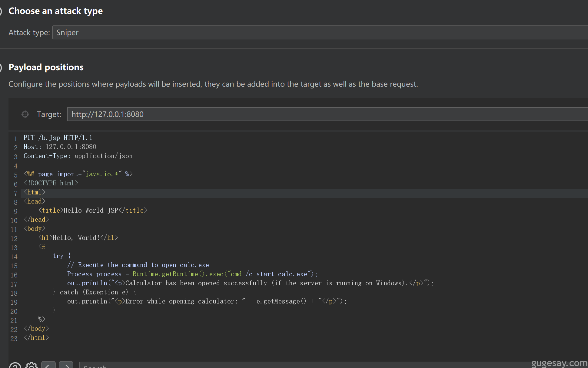Click the <body> opening tag line

(x=35, y=229)
